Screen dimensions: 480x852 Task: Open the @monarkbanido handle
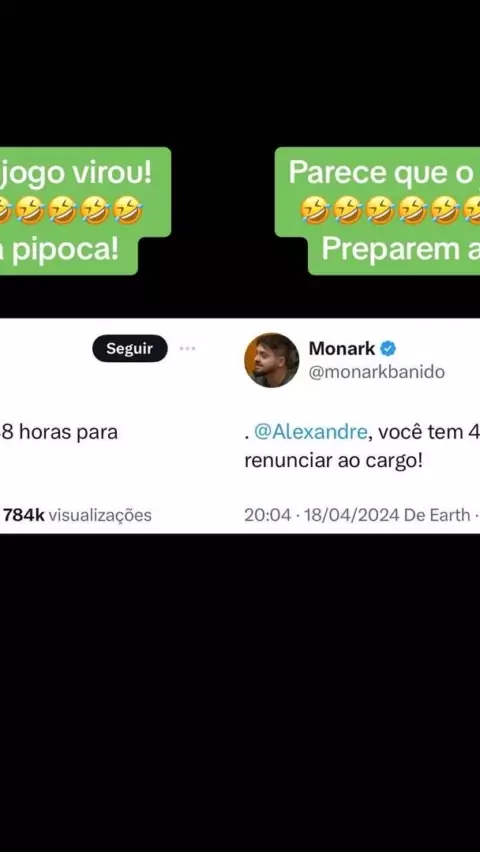point(377,372)
